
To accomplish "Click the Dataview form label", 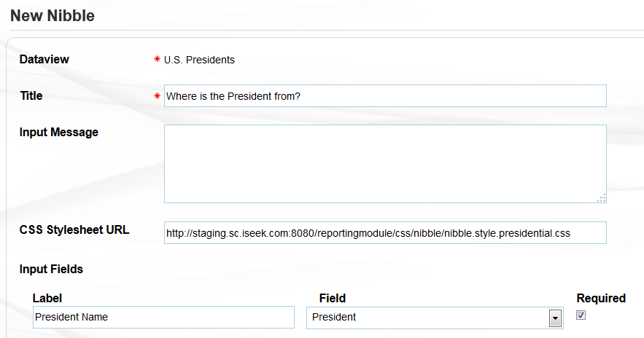I will click(x=44, y=60).
